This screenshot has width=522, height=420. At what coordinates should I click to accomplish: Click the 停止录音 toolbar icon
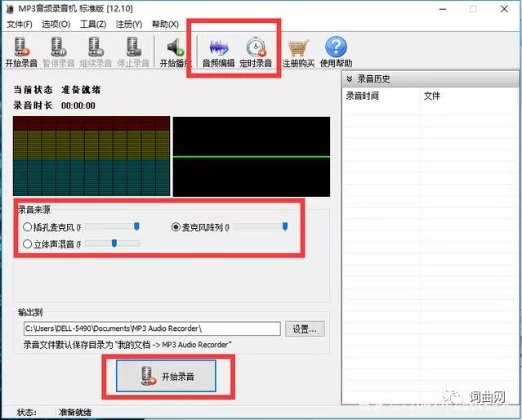[x=133, y=47]
